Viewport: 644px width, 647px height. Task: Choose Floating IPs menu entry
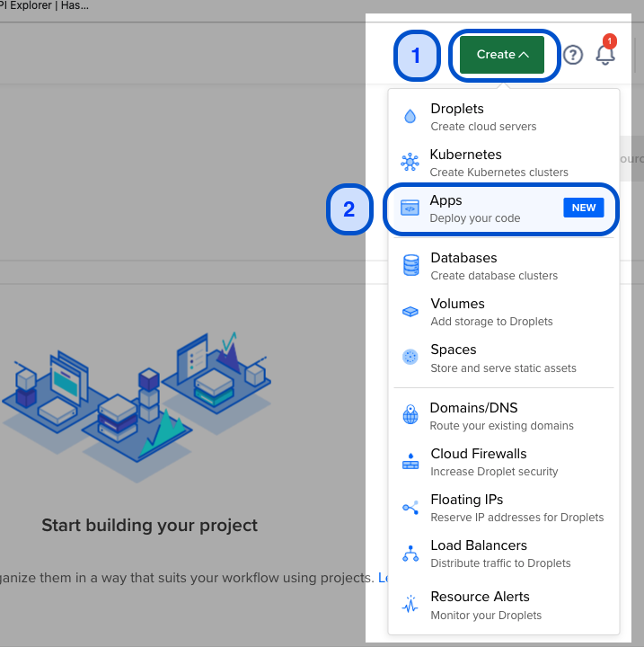(x=503, y=508)
